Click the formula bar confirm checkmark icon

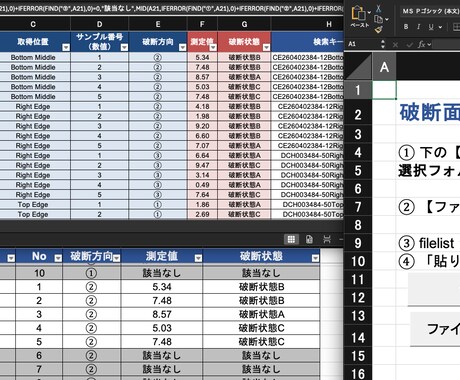pos(409,44)
